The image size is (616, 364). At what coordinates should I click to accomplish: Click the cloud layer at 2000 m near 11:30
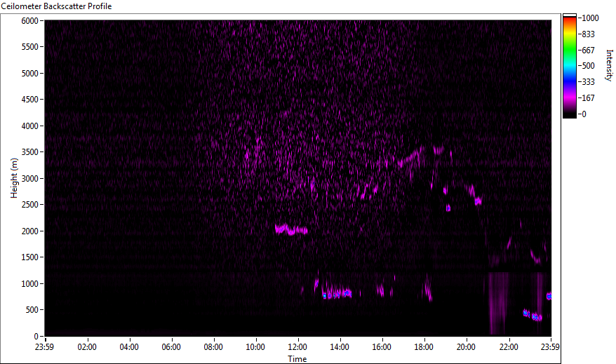(291, 230)
